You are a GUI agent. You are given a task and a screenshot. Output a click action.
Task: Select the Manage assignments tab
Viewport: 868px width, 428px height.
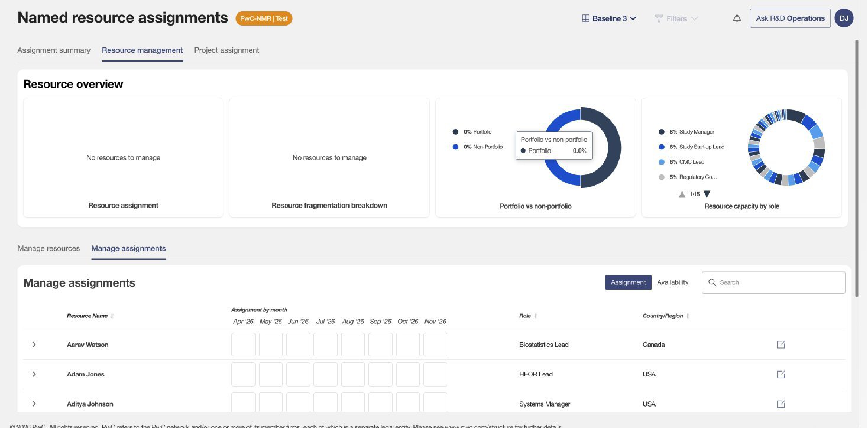pyautogui.click(x=128, y=248)
